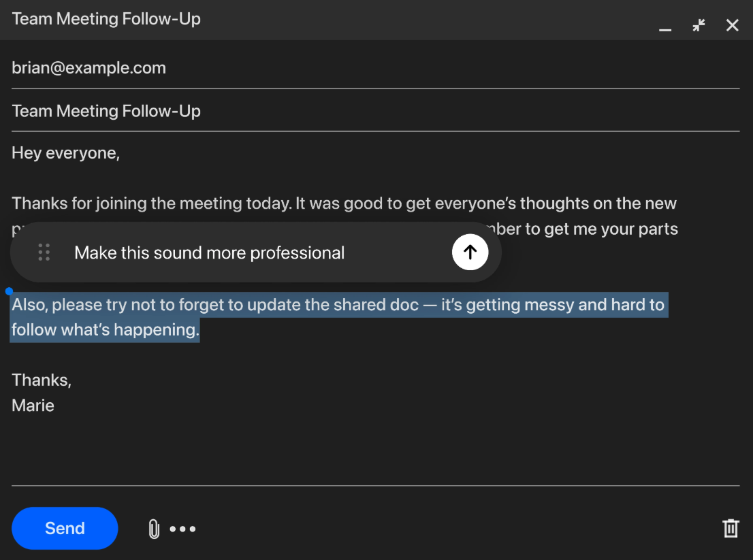Image resolution: width=753 pixels, height=560 pixels.
Task: Place cursor in the "Hey everyone," greeting
Action: click(66, 153)
